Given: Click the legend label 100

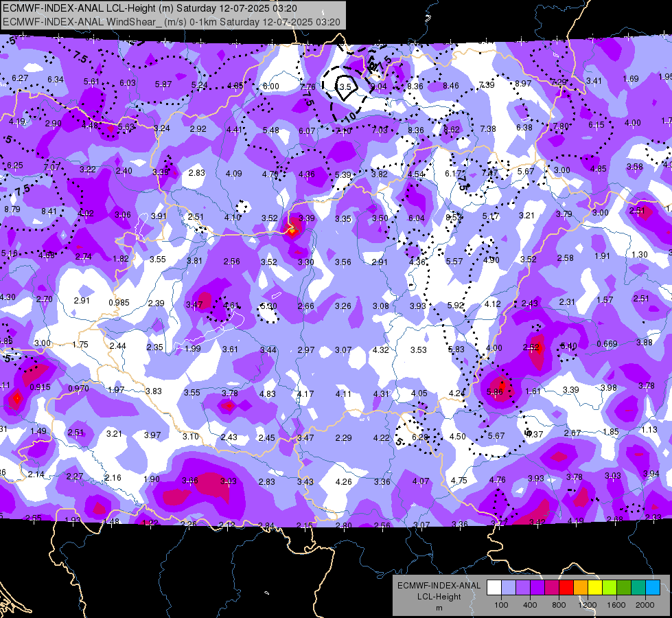Looking at the screenshot, I should [501, 605].
